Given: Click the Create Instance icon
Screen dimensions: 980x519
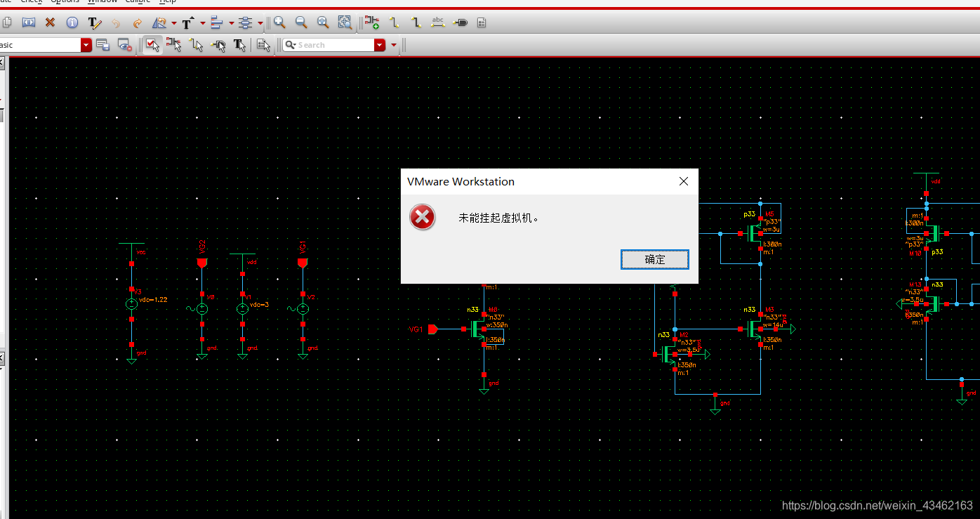Looking at the screenshot, I should [x=371, y=22].
